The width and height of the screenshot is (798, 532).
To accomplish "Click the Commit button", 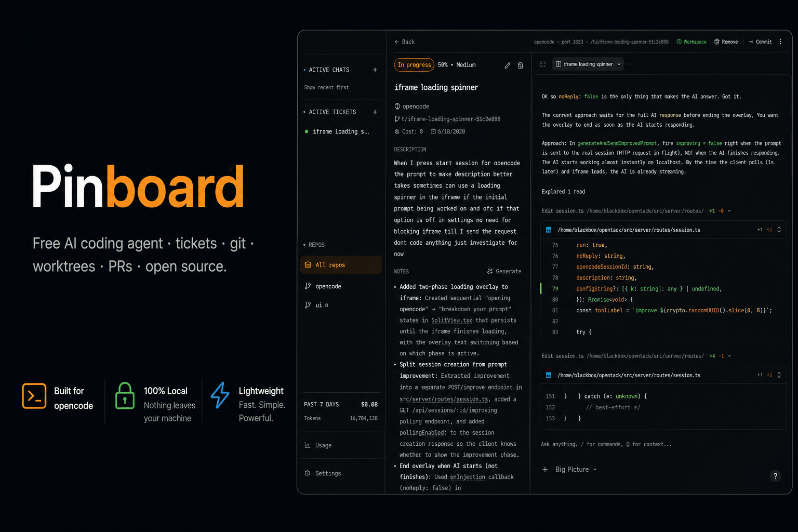I will (760, 42).
